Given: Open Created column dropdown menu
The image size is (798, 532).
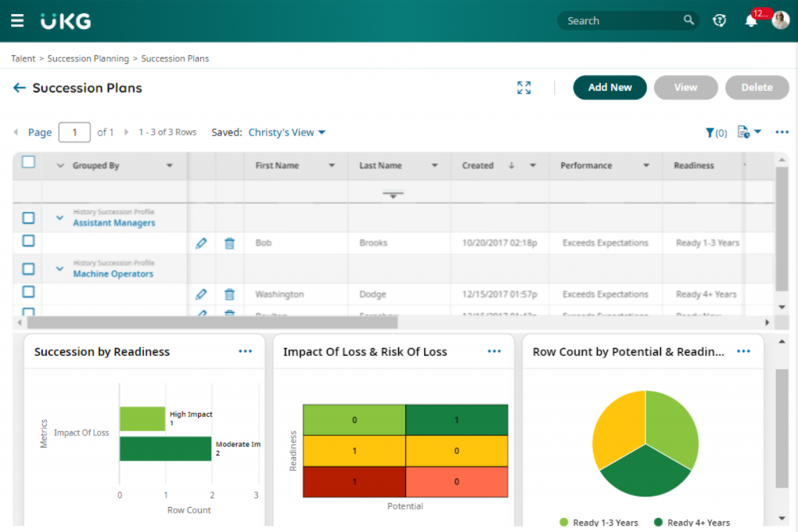Looking at the screenshot, I should pos(533,165).
